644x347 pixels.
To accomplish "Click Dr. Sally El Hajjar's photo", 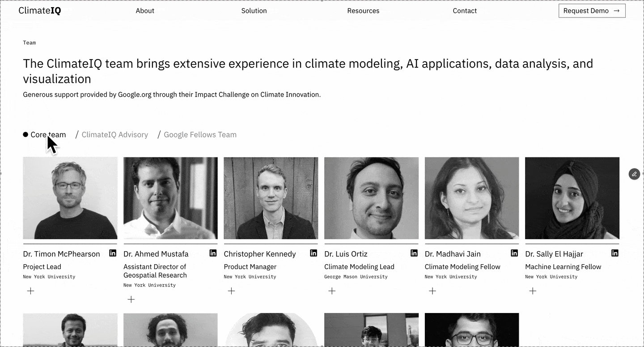I will pyautogui.click(x=572, y=198).
